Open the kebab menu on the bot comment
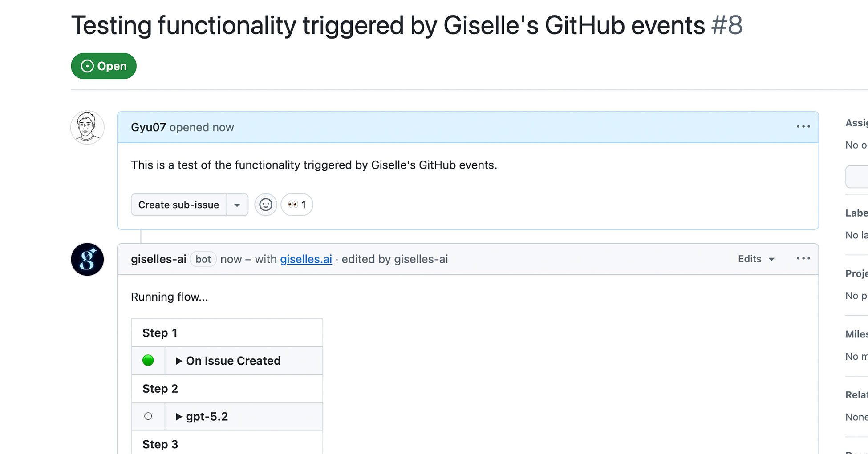Image resolution: width=868 pixels, height=454 pixels. [803, 258]
